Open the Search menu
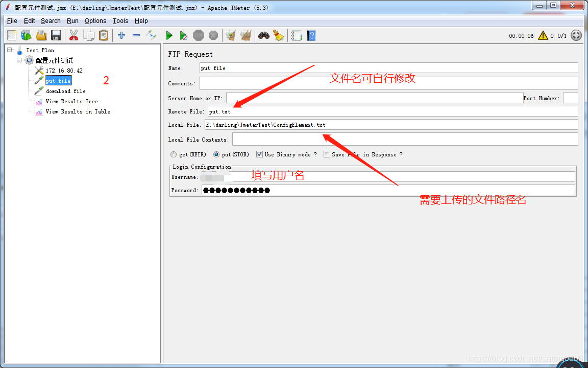 point(51,21)
